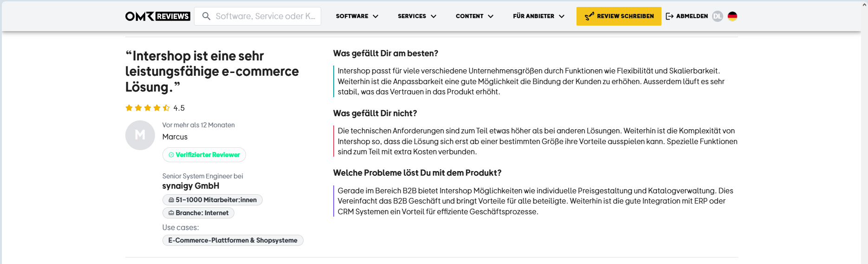Click the German flag language icon
868x264 pixels.
[x=732, y=16]
